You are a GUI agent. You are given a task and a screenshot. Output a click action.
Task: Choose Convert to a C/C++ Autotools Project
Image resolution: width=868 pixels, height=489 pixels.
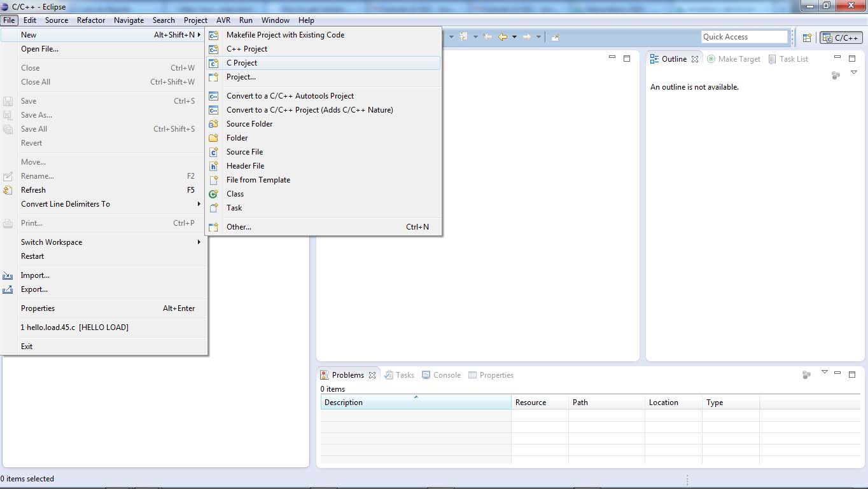pyautogui.click(x=323, y=96)
